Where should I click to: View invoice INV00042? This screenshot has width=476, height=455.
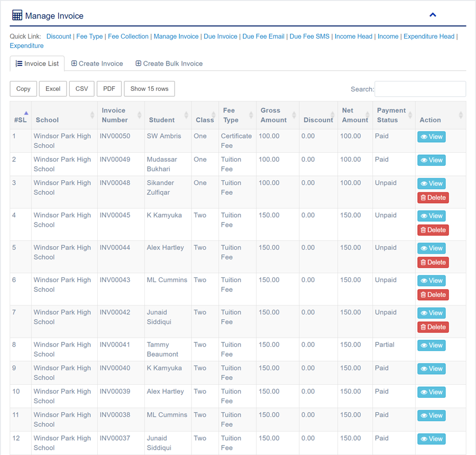(432, 313)
